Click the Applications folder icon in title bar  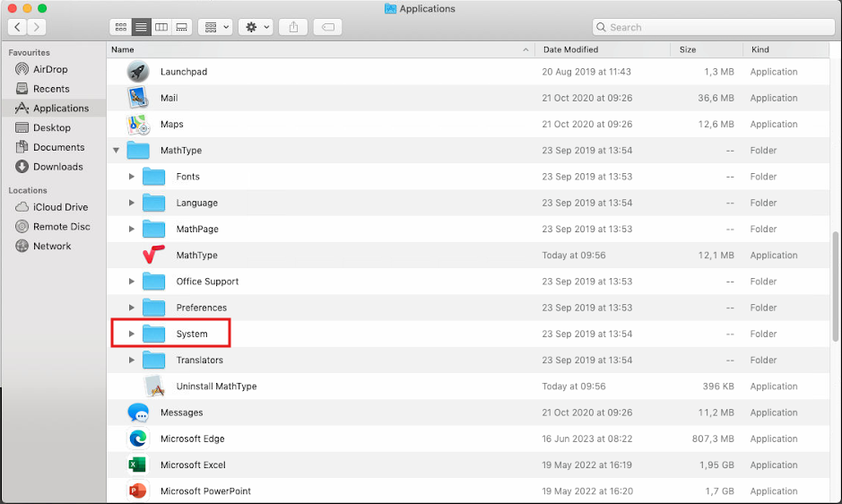(x=390, y=9)
